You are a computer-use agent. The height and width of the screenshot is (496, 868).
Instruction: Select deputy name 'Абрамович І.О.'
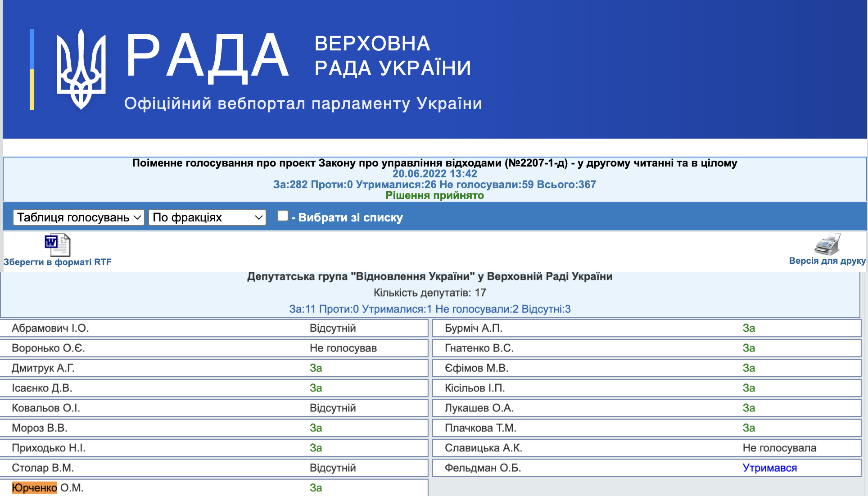[x=50, y=328]
